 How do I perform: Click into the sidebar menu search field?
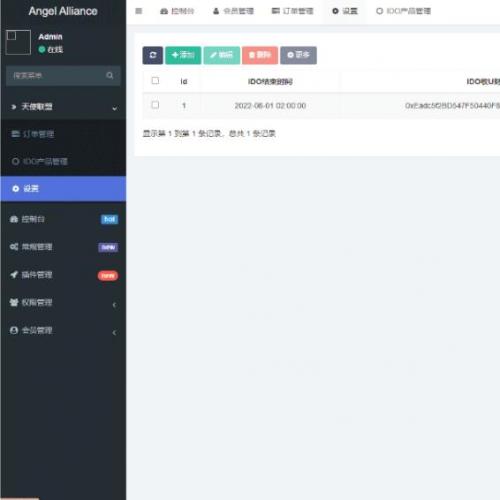(x=58, y=76)
